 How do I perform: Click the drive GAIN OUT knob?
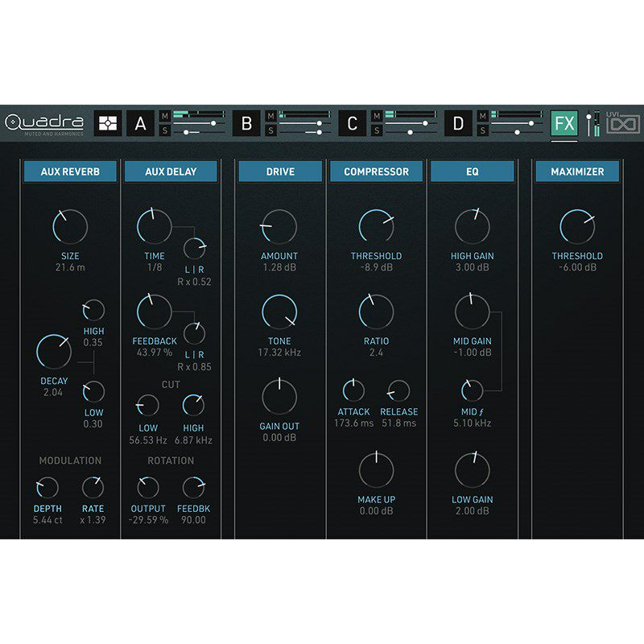279,397
